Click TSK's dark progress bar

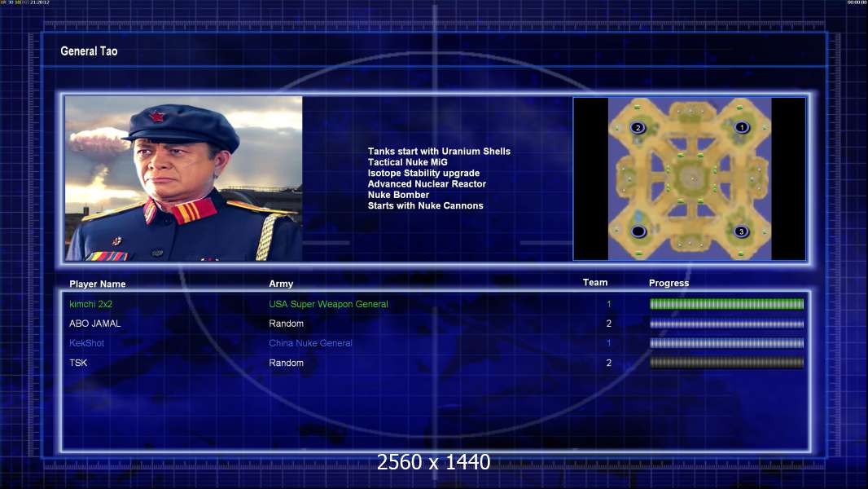tap(726, 363)
